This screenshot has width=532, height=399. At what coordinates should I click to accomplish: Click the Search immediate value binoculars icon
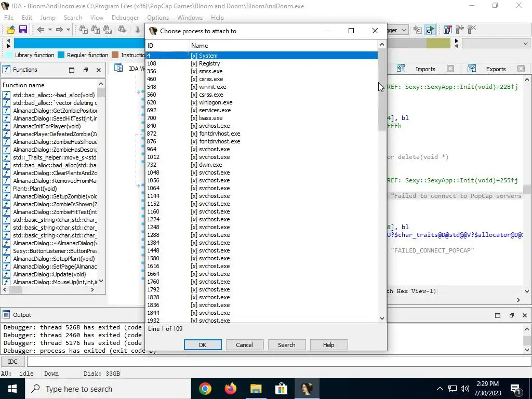(83, 30)
